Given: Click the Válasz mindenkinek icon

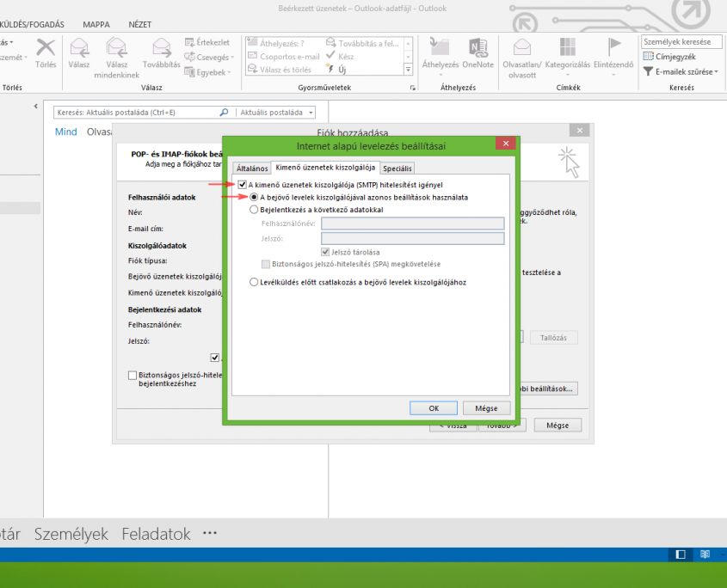Looking at the screenshot, I should 117,48.
